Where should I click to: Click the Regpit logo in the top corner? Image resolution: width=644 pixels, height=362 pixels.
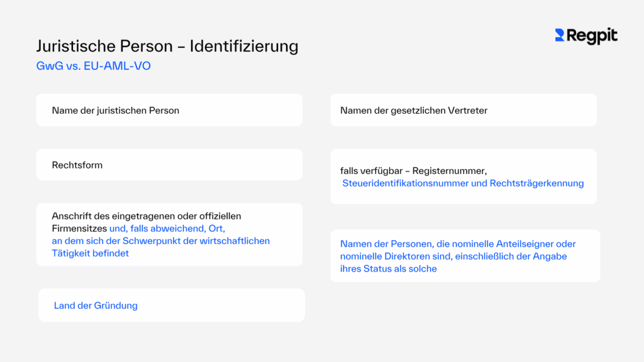pyautogui.click(x=585, y=36)
